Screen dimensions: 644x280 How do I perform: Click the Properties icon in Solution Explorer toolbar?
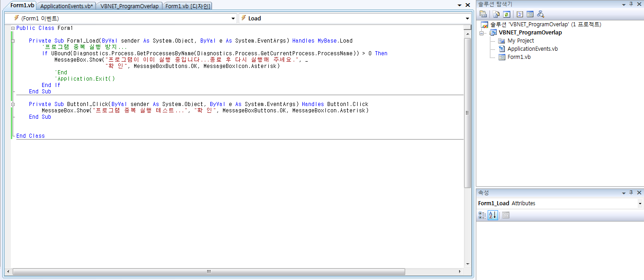click(x=483, y=14)
